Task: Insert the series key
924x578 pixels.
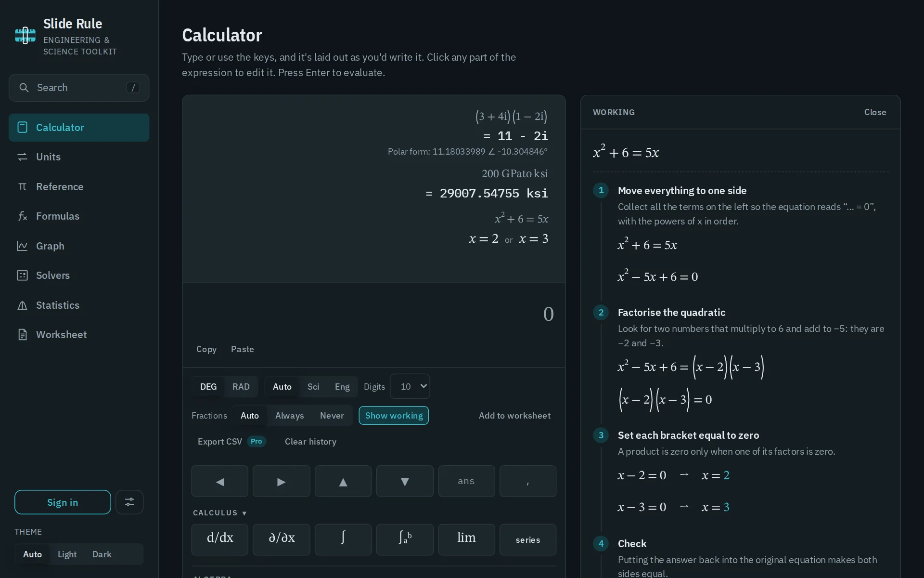Action: point(528,539)
